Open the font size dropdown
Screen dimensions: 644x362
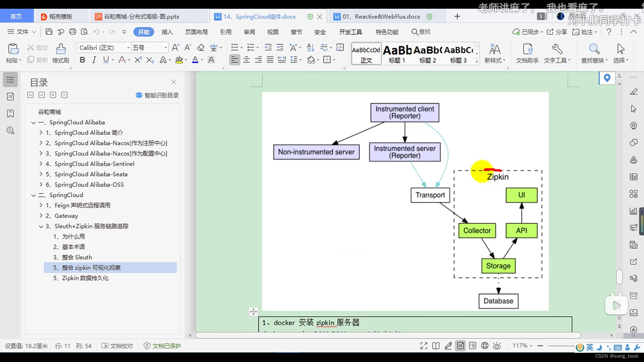pyautogui.click(x=165, y=48)
